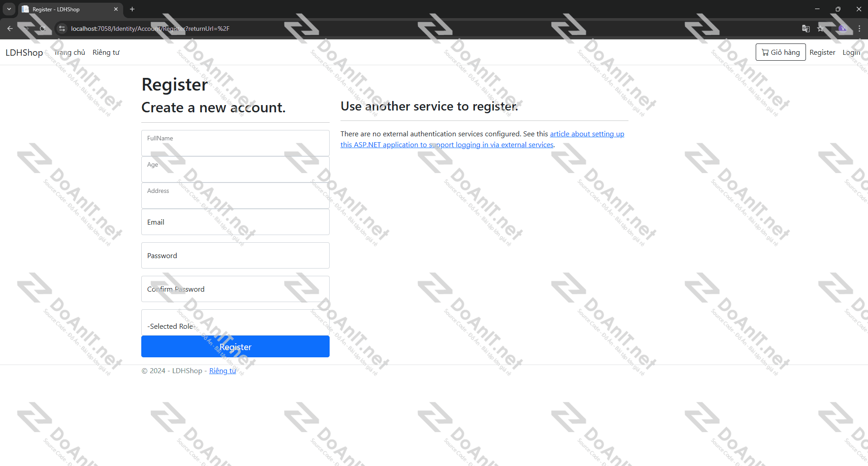The height and width of the screenshot is (466, 868).
Task: Click the Register link in navbar
Action: 822,53
